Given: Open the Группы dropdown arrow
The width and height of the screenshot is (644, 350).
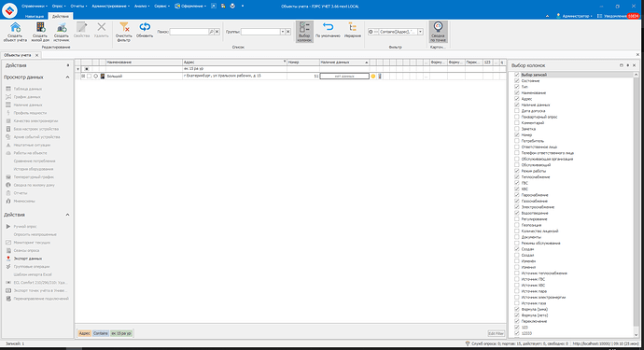Looking at the screenshot, I should point(283,32).
